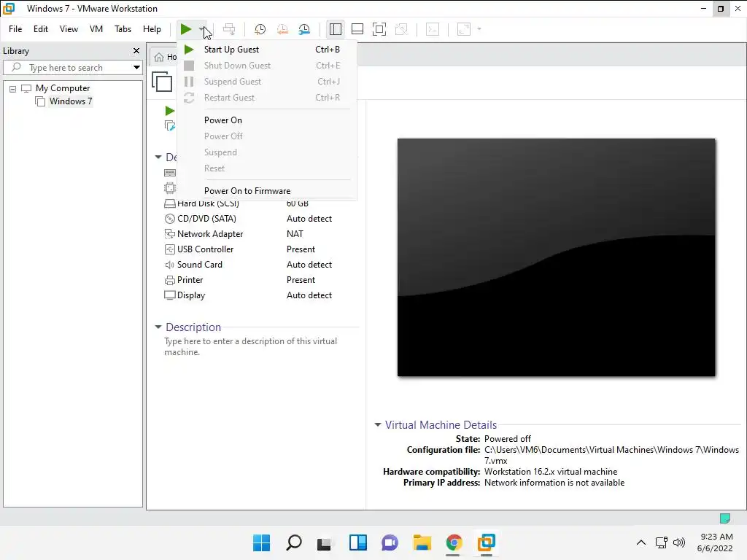This screenshot has height=560, width=747.
Task: Click the Power Off menu entry
Action: pos(267,136)
